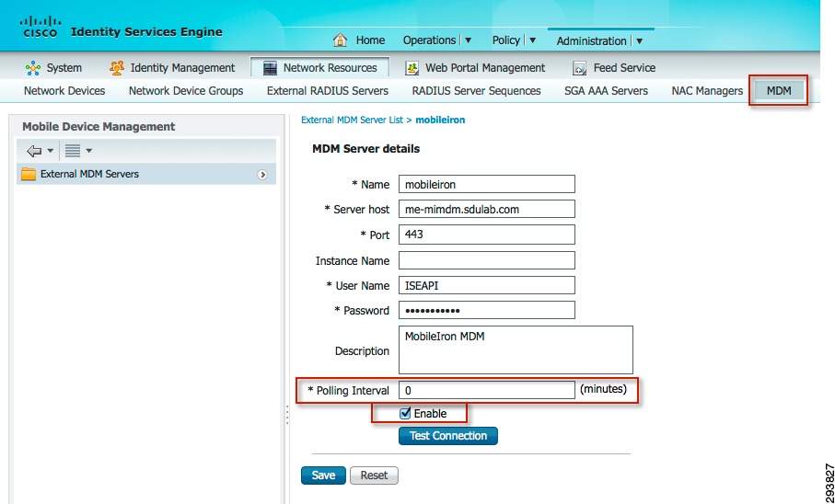Open NAC Managers sub-tab
835x504 pixels.
(707, 91)
